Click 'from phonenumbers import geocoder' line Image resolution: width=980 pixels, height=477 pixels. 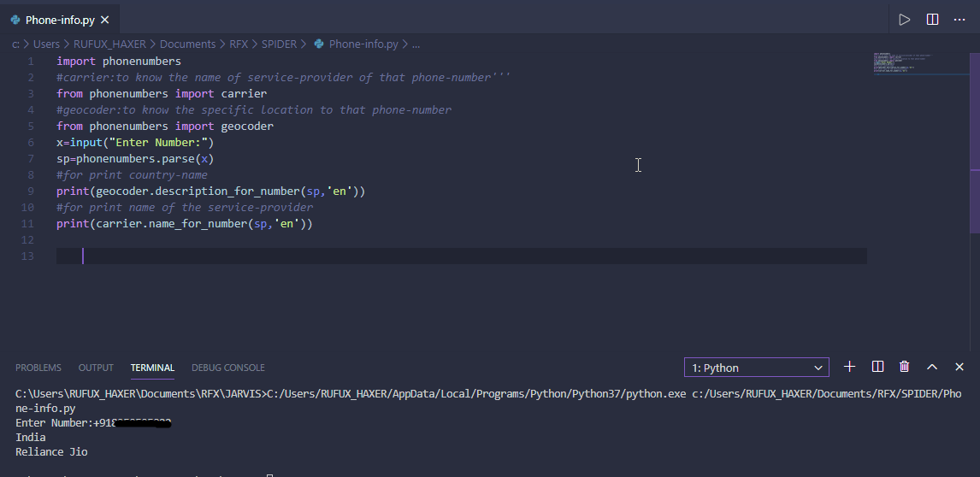(165, 127)
